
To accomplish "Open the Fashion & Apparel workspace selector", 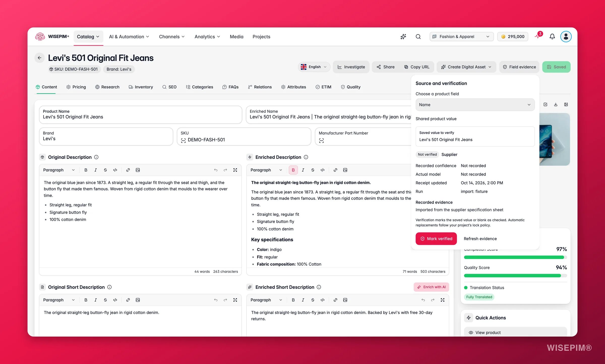I will [x=462, y=37].
